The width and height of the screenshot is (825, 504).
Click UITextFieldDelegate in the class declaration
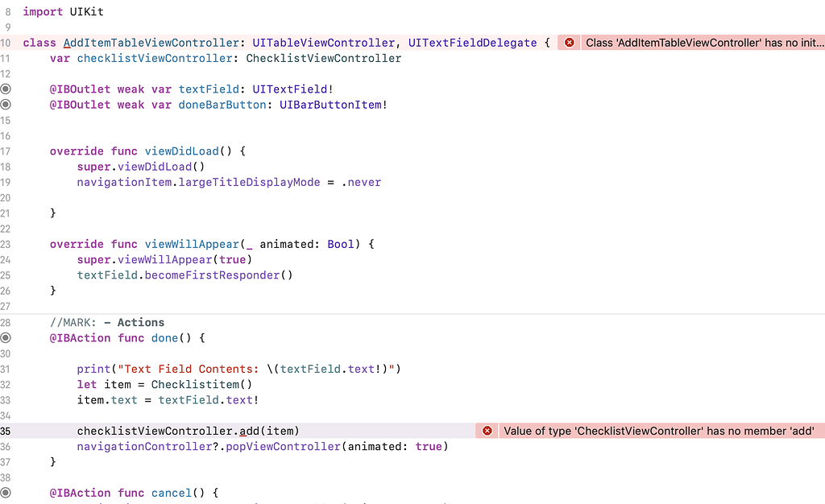coord(472,43)
